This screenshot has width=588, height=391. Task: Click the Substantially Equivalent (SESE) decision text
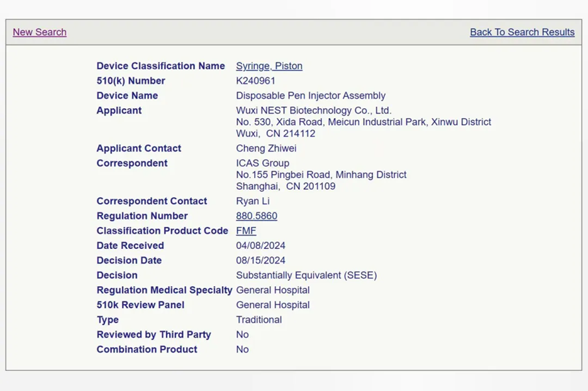pos(306,275)
